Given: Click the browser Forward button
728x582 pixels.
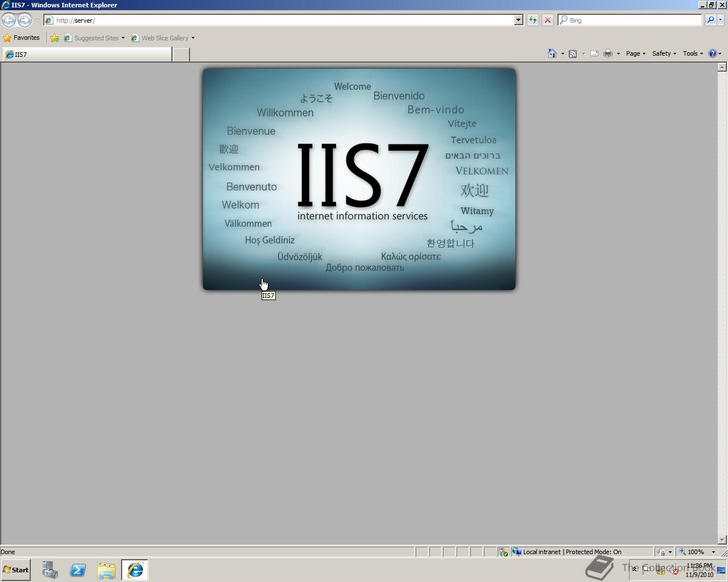Looking at the screenshot, I should click(x=24, y=20).
